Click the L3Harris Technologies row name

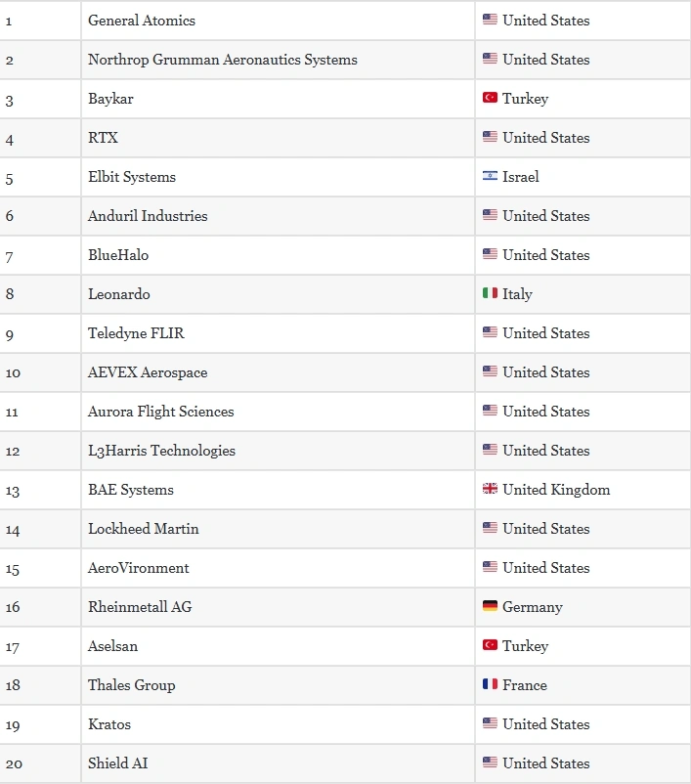[x=161, y=451]
